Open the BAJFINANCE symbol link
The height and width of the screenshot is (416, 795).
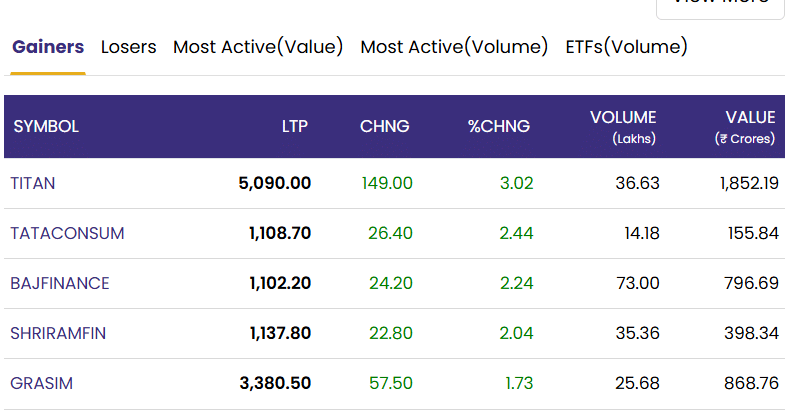[x=60, y=283]
